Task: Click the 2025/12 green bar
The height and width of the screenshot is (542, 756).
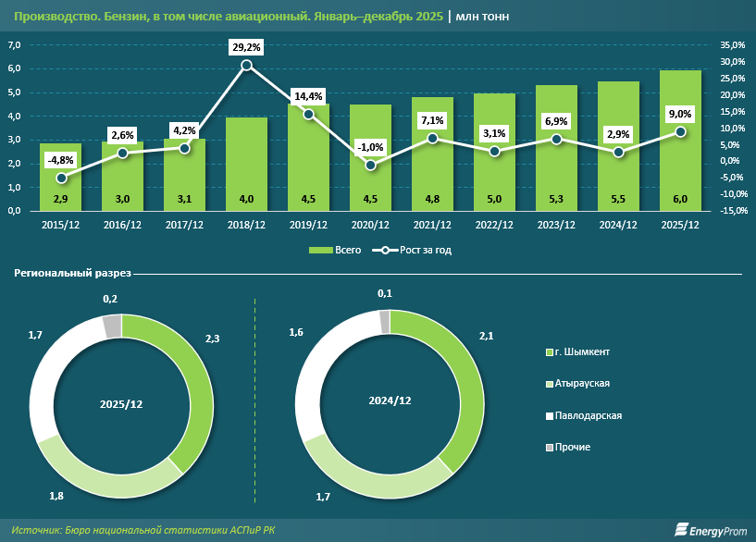Action: 680,139
